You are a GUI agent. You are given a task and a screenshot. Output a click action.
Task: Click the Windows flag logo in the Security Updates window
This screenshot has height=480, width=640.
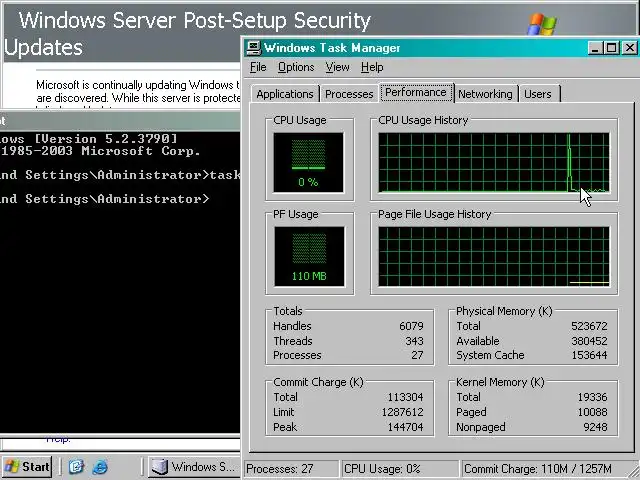point(542,24)
